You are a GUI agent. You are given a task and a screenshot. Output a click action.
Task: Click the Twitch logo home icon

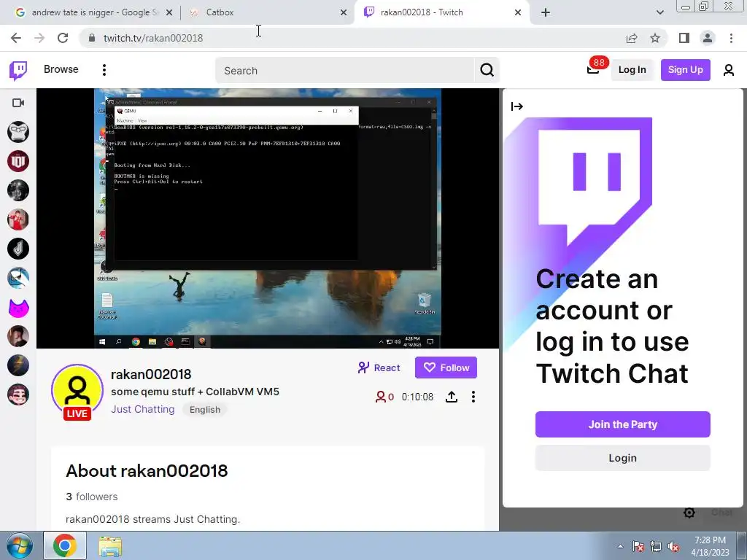pos(18,71)
